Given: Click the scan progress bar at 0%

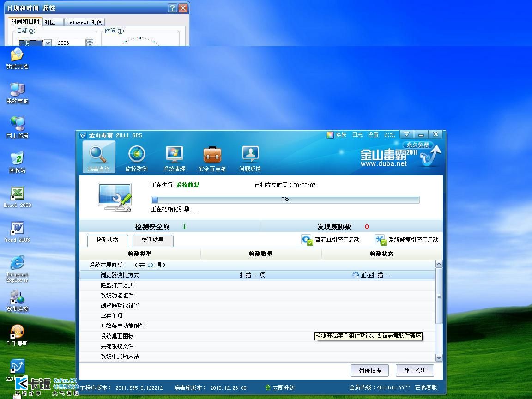Looking at the screenshot, I should (x=285, y=199).
